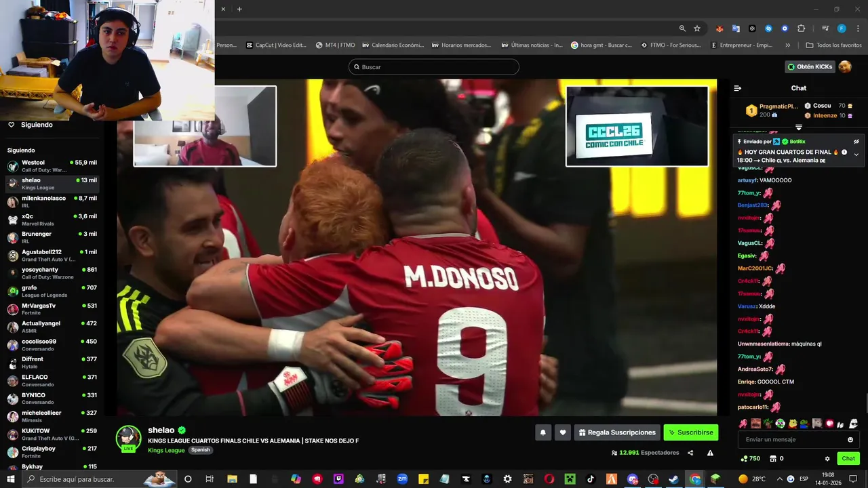This screenshot has height=488, width=868.
Task: Open Todos los favoritos folder
Action: 834,45
